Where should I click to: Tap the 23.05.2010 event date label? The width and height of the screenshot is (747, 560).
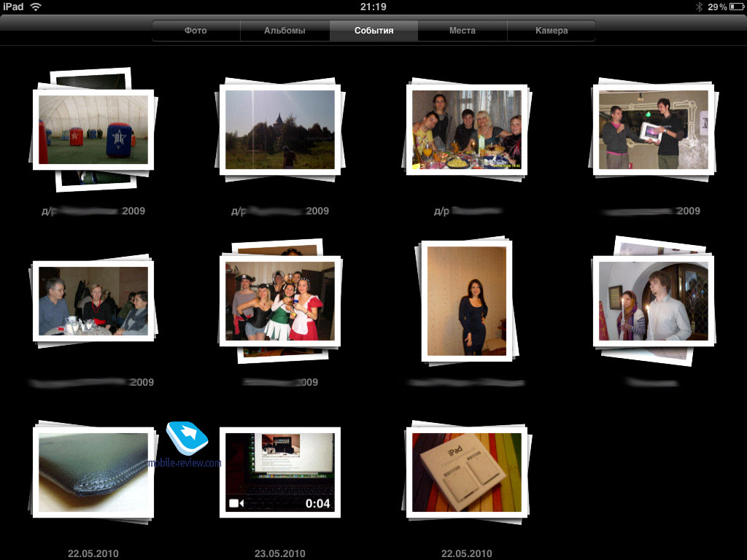pos(280,553)
